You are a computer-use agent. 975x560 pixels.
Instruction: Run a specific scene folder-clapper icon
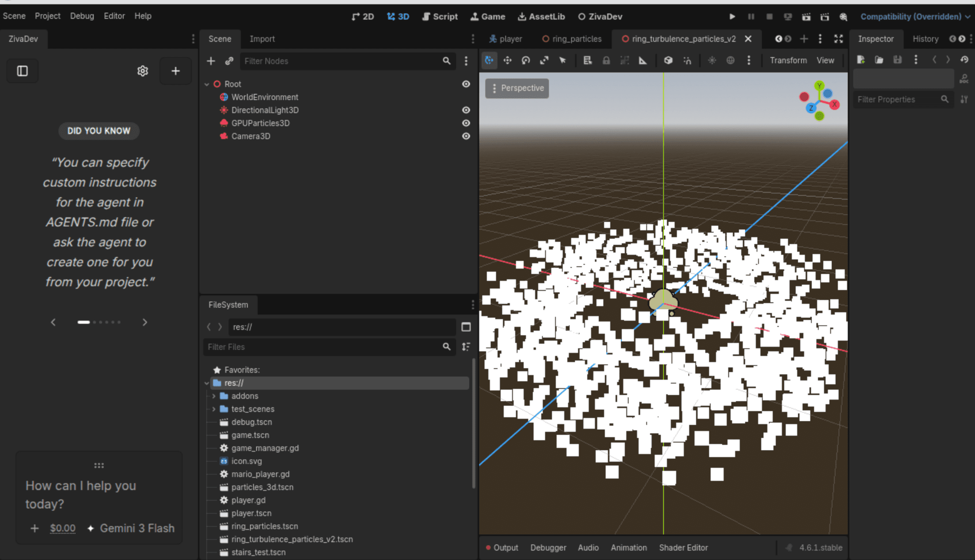(825, 16)
